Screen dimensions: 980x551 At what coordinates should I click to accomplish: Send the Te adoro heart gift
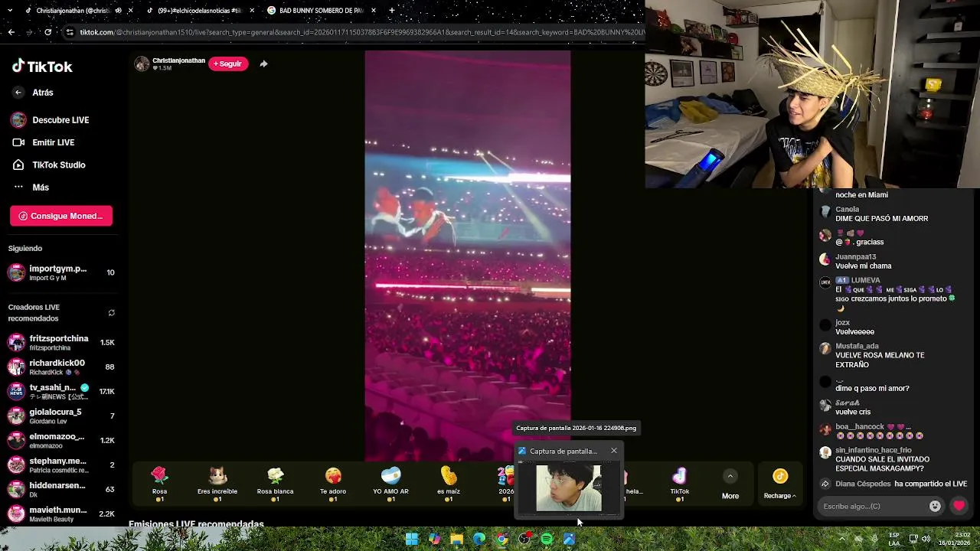point(333,484)
